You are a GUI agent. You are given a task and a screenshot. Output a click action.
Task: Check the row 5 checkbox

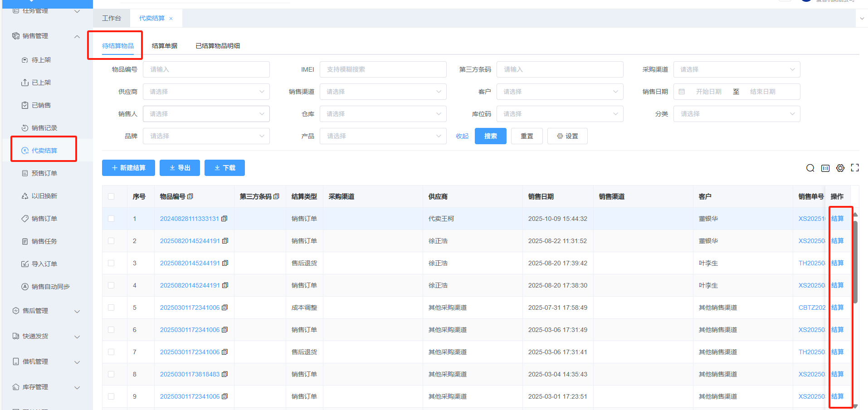click(111, 307)
